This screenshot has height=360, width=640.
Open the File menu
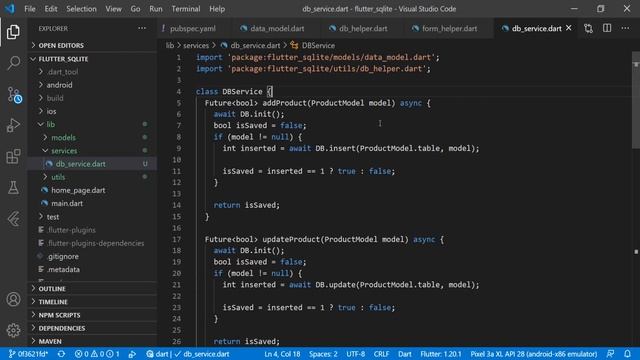click(30, 9)
